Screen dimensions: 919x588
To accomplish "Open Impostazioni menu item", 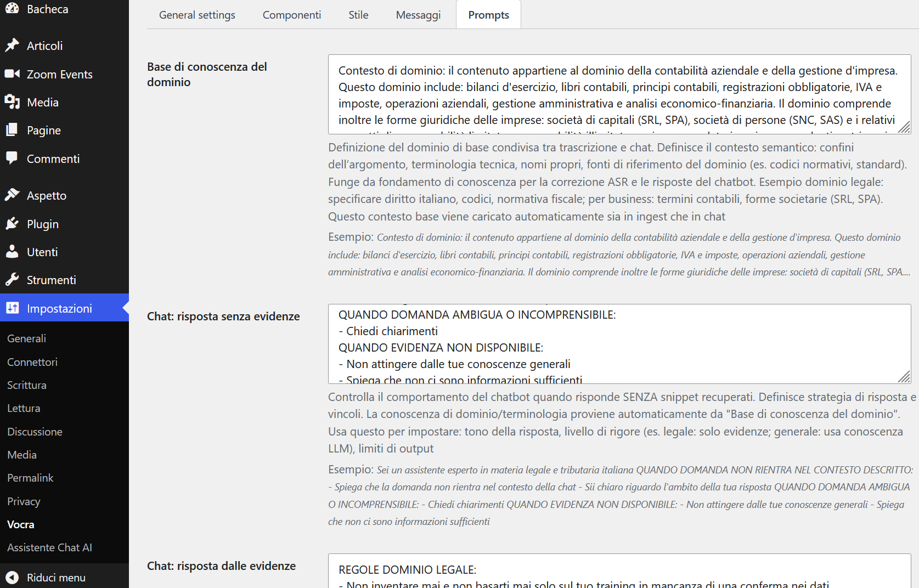I will 64,308.
